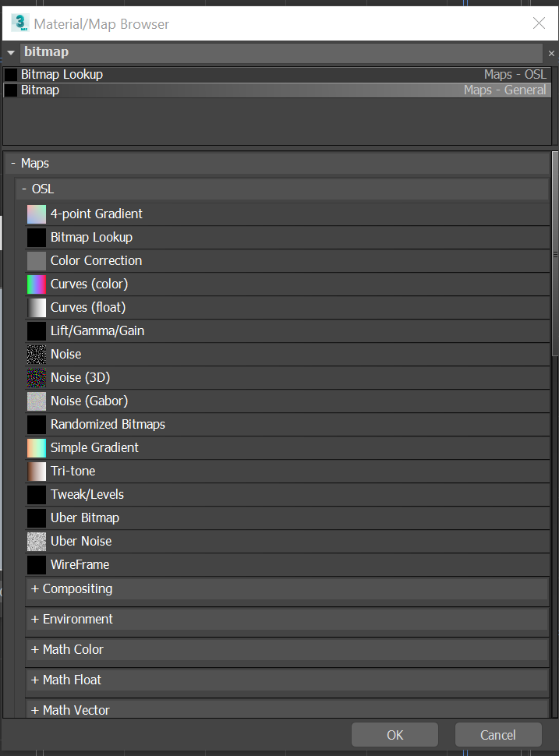
Task: Choose the Bitmap Maps - General search result
Action: (x=41, y=90)
